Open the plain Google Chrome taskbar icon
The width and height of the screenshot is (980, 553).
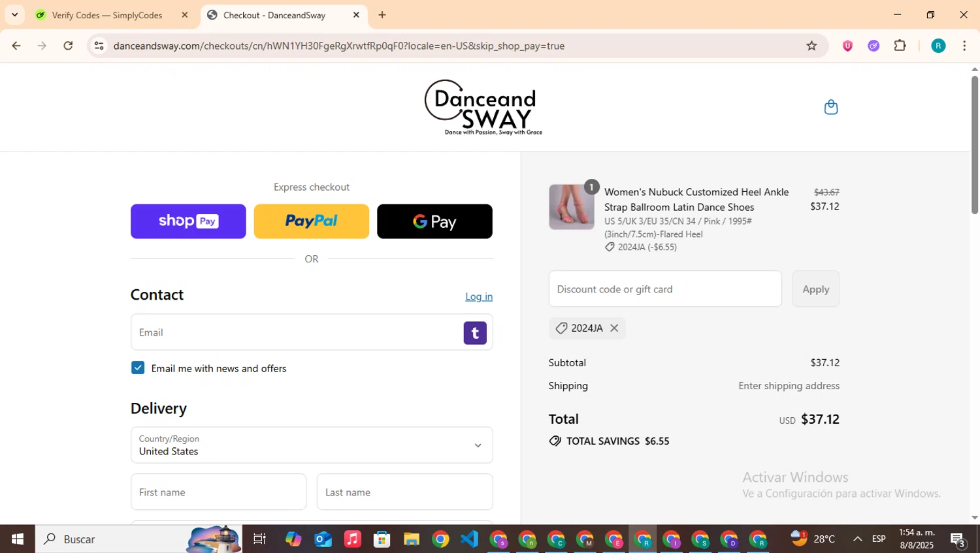pos(440,539)
